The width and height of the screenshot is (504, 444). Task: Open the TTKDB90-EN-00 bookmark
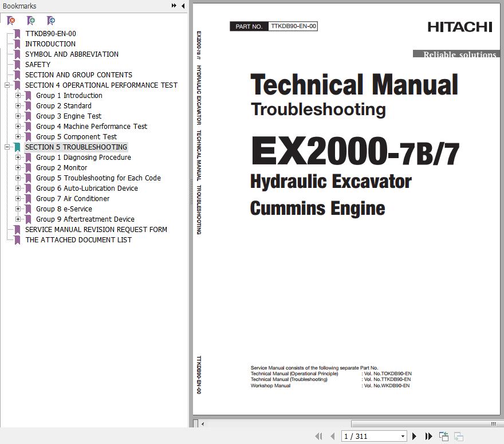tap(50, 34)
